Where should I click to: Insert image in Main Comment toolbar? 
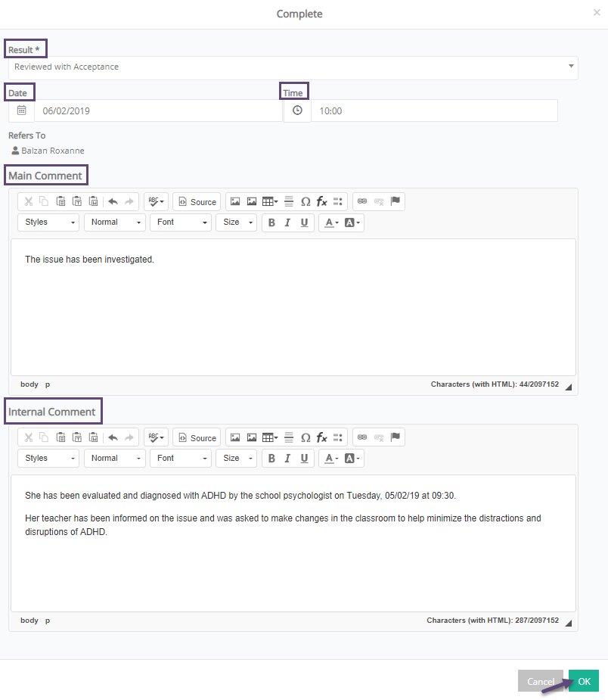pos(235,202)
